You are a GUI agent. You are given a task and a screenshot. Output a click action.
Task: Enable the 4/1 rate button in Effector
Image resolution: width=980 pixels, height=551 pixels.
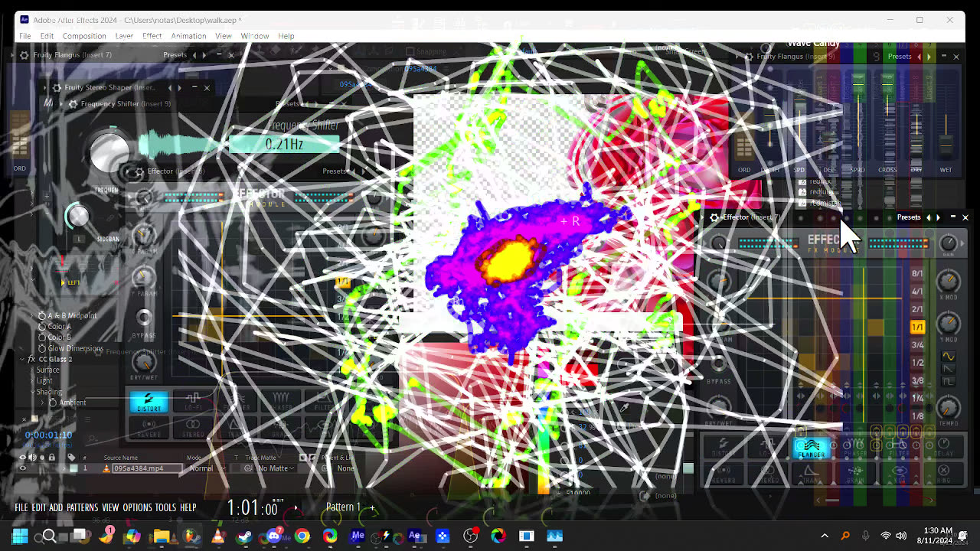[x=917, y=292]
